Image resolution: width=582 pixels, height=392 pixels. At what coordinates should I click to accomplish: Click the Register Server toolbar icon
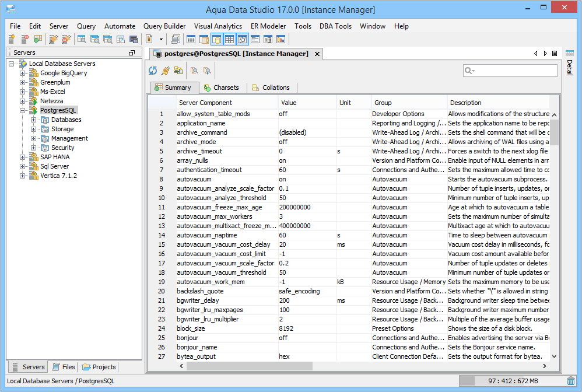tap(12, 39)
